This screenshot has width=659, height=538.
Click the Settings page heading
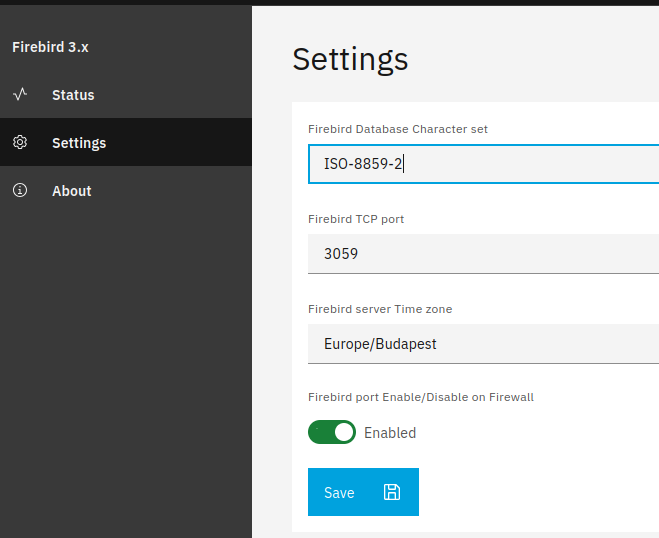pyautogui.click(x=350, y=59)
